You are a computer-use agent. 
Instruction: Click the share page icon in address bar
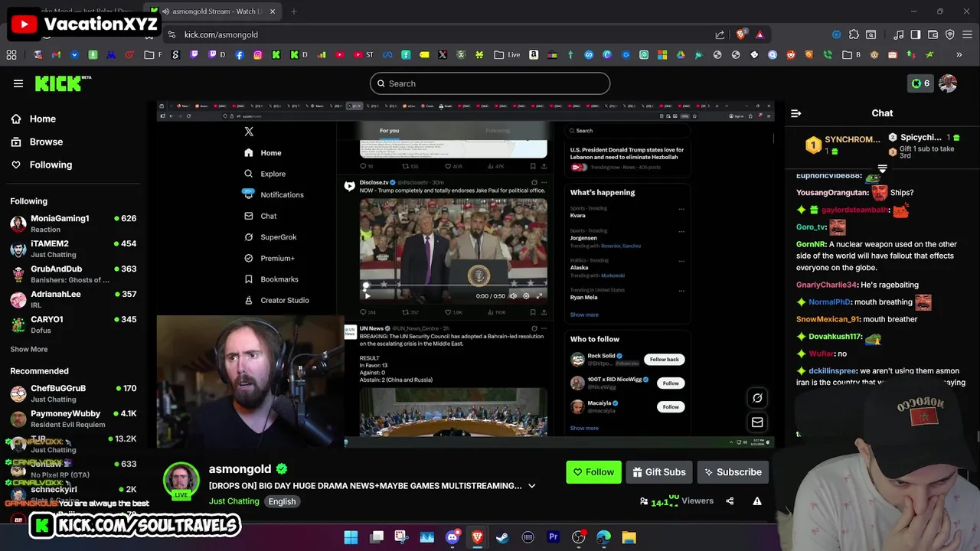720,34
